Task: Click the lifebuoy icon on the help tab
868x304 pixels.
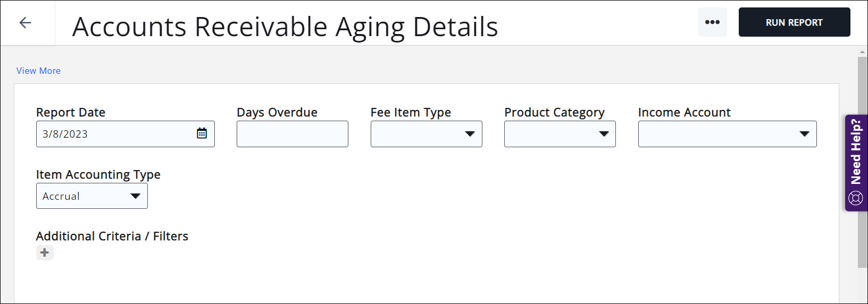Action: pos(856,198)
